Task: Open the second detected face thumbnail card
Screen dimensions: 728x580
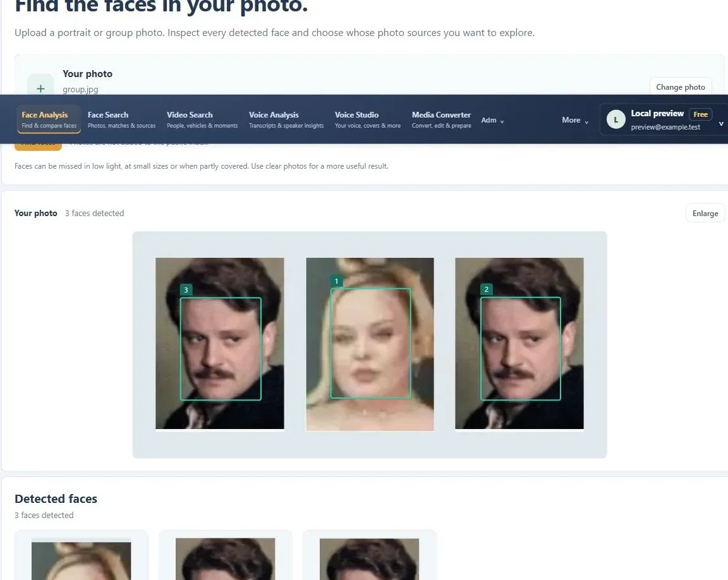Action: click(x=225, y=555)
